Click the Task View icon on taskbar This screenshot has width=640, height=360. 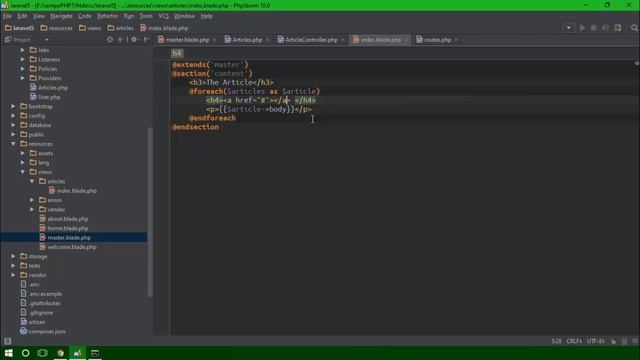pos(42,353)
